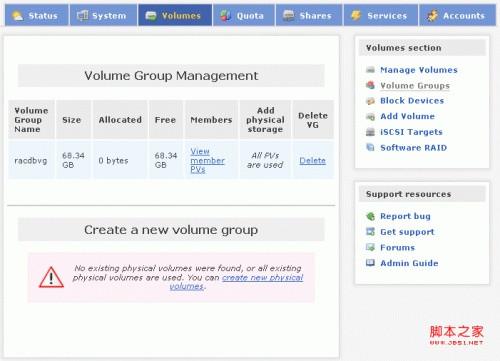
Task: Delete the racdbvg volume group
Action: pos(312,161)
